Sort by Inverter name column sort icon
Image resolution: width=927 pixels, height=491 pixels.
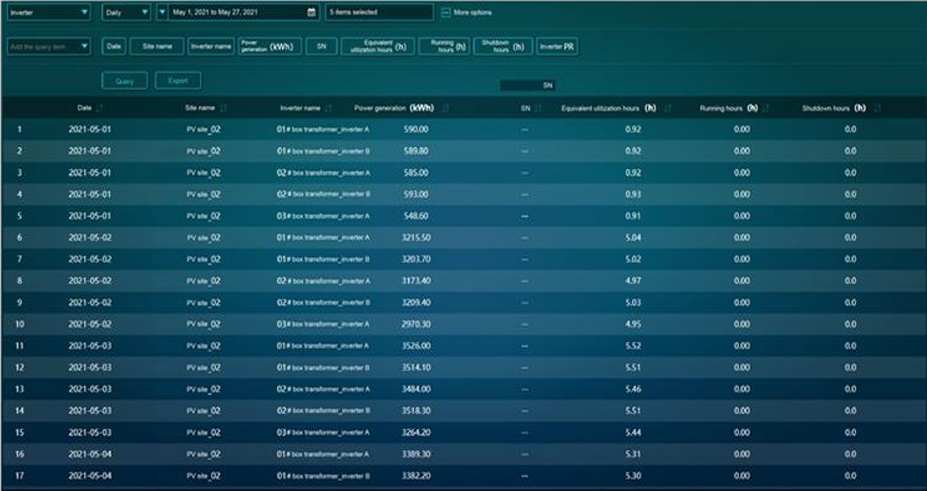click(x=329, y=109)
